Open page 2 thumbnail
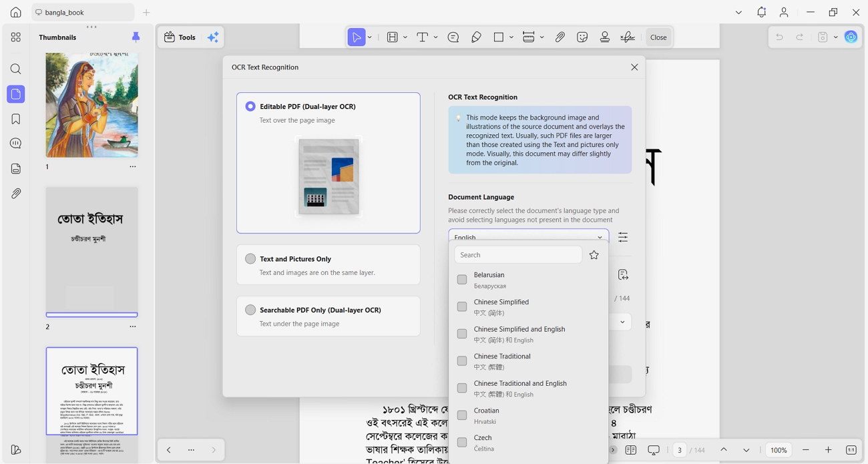This screenshot has width=868, height=464. (x=92, y=252)
